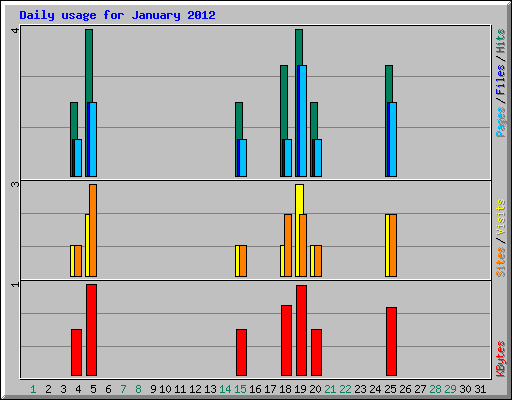Select day "20" on the x-axis
The height and width of the screenshot is (400, 512).
tap(315, 389)
